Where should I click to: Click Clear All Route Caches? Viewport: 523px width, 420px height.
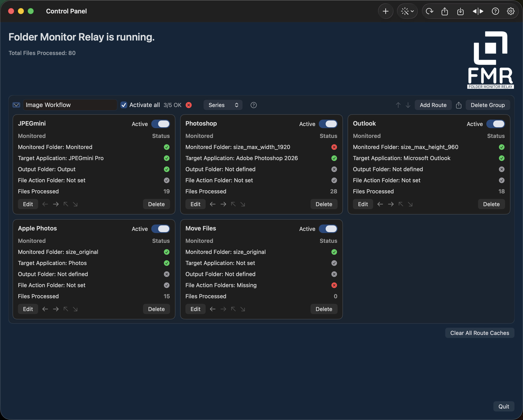479,333
